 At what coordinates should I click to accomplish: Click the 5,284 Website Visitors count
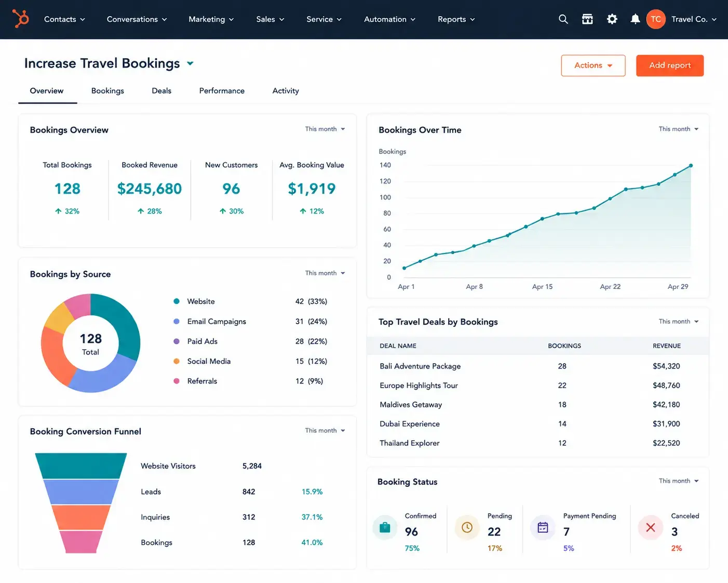pos(252,466)
